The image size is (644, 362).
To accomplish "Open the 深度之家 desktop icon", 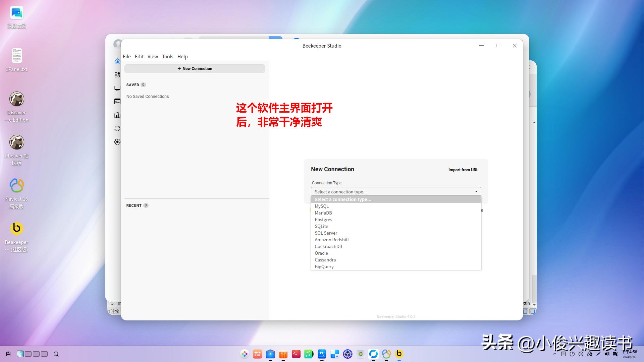I will point(16,17).
